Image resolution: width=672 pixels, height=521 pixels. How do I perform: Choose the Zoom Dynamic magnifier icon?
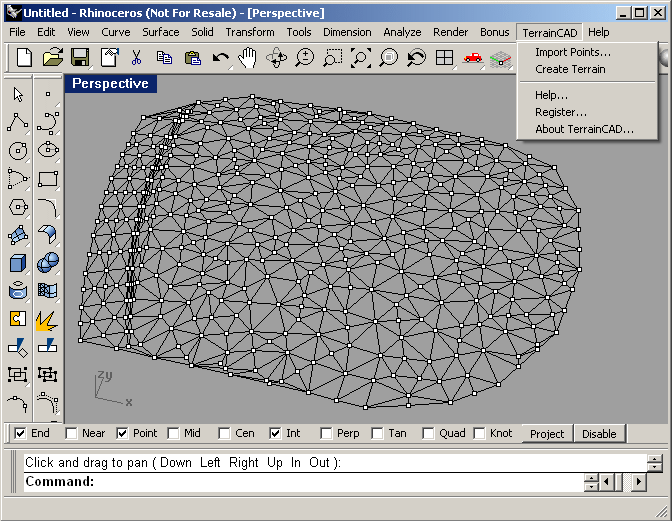(x=305, y=57)
